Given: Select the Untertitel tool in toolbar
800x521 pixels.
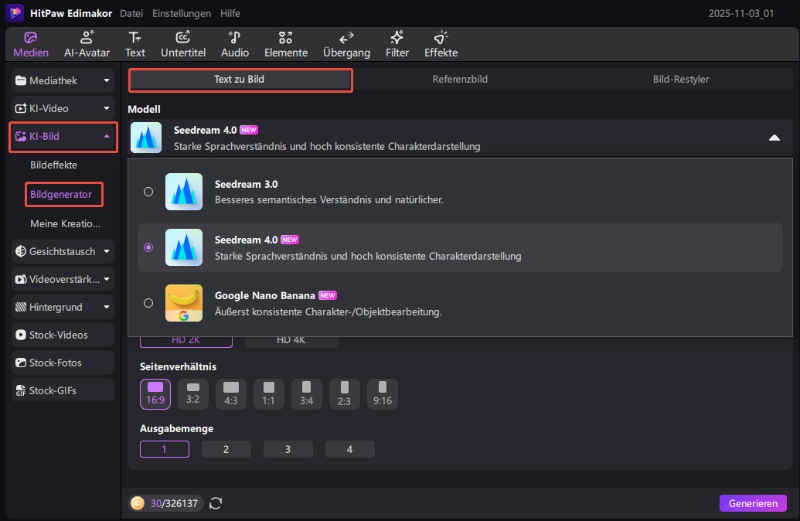Looking at the screenshot, I should [x=181, y=44].
